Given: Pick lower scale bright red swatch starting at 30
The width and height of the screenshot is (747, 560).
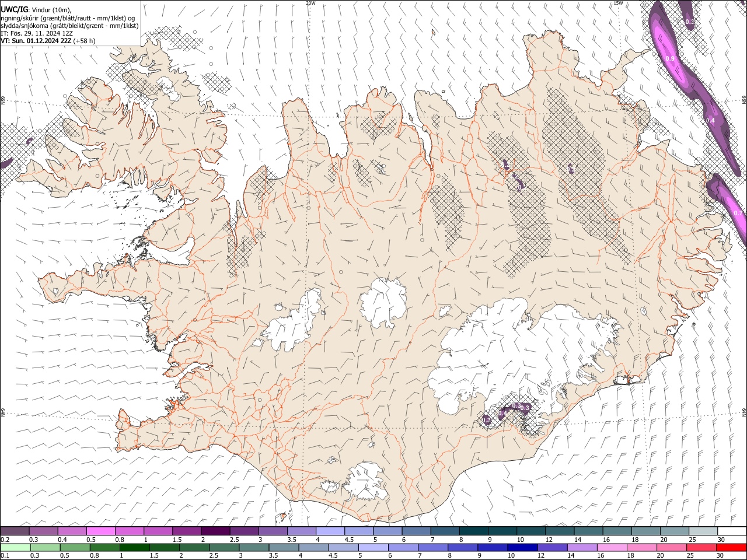Looking at the screenshot, I should click(731, 547).
